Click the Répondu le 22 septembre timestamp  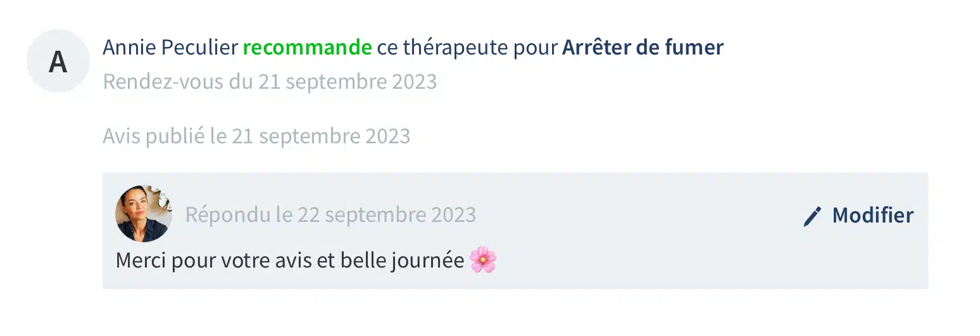(x=330, y=215)
